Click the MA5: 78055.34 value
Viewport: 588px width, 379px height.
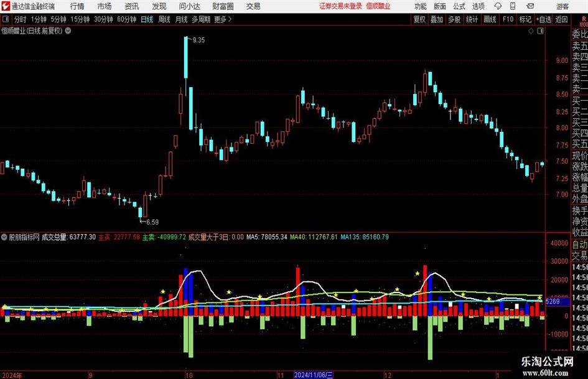pyautogui.click(x=267, y=237)
